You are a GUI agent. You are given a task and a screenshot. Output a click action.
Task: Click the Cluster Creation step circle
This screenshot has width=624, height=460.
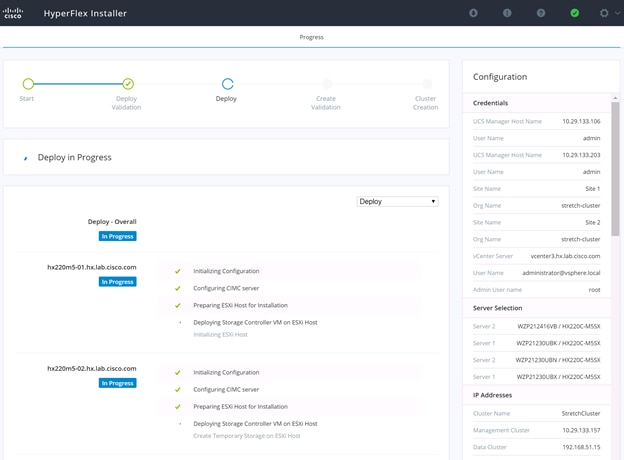(x=427, y=84)
